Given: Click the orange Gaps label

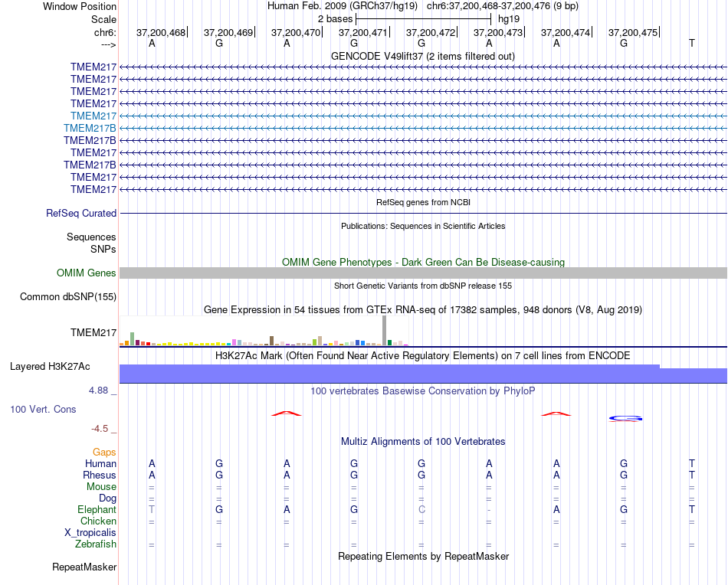Looking at the screenshot, I should click(x=104, y=453).
